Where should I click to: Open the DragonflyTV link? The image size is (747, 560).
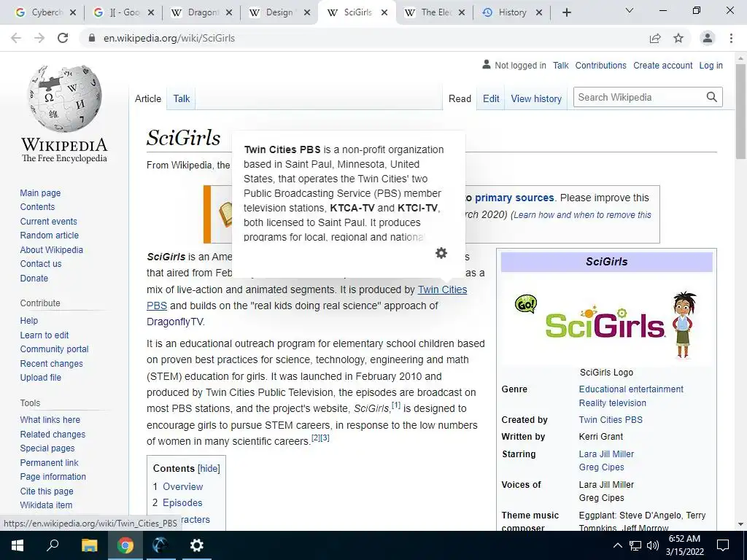[x=175, y=322]
